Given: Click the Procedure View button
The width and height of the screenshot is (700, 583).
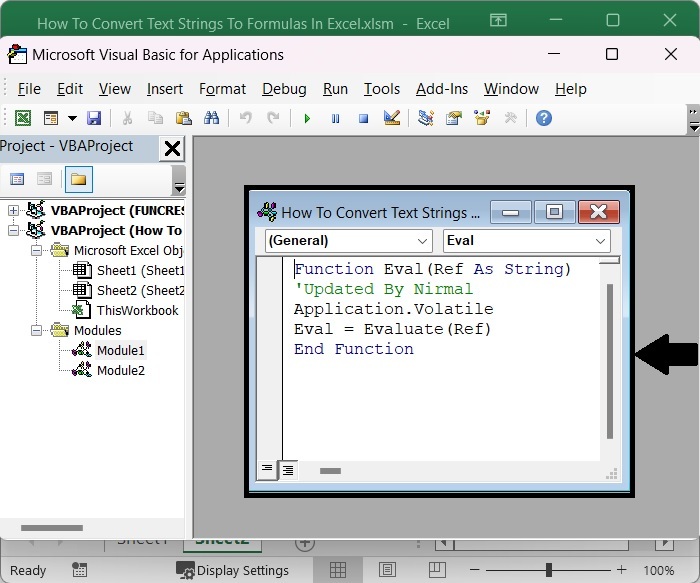Looking at the screenshot, I should [x=267, y=470].
